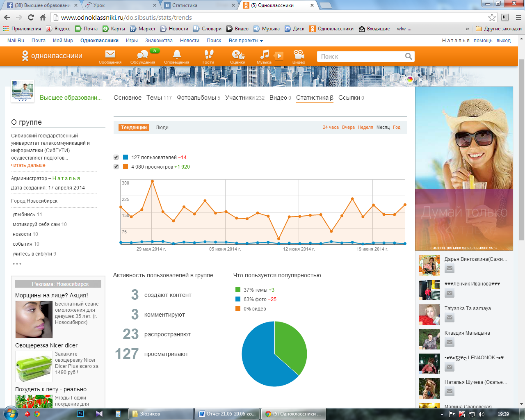Open the Основное tab
This screenshot has height=420, width=525.
tap(128, 98)
